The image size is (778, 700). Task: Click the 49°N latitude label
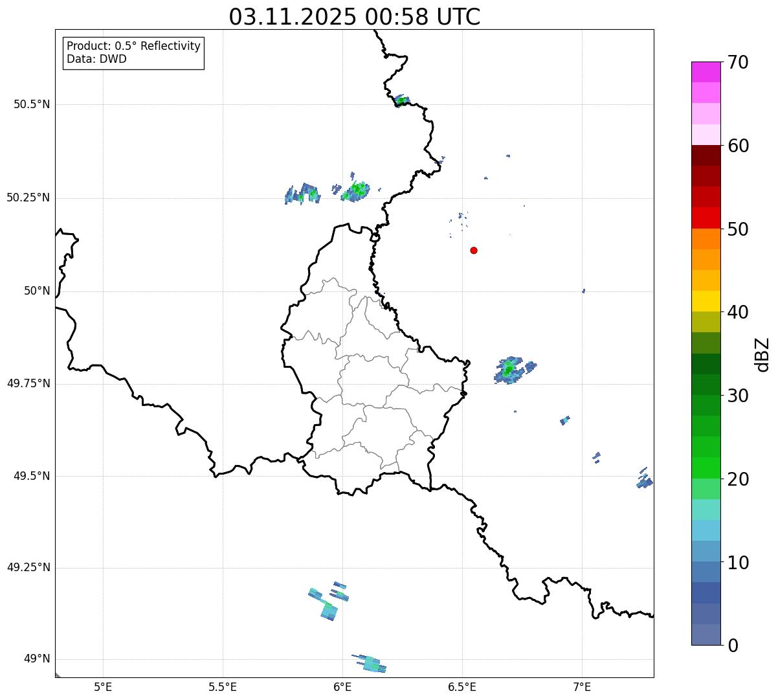click(x=37, y=659)
